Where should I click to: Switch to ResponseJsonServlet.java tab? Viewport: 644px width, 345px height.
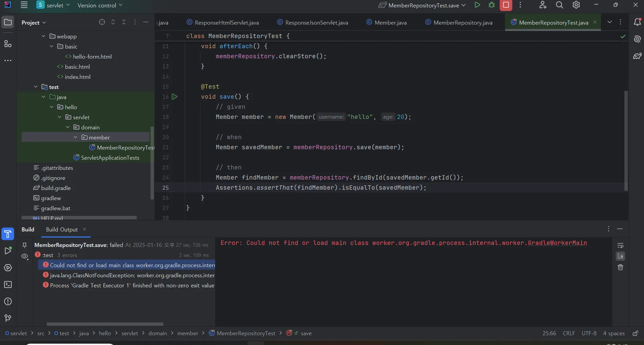[x=313, y=23]
